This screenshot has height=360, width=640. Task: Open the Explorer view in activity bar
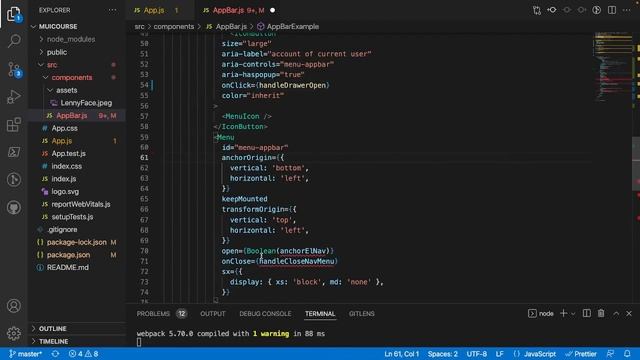coord(14,14)
